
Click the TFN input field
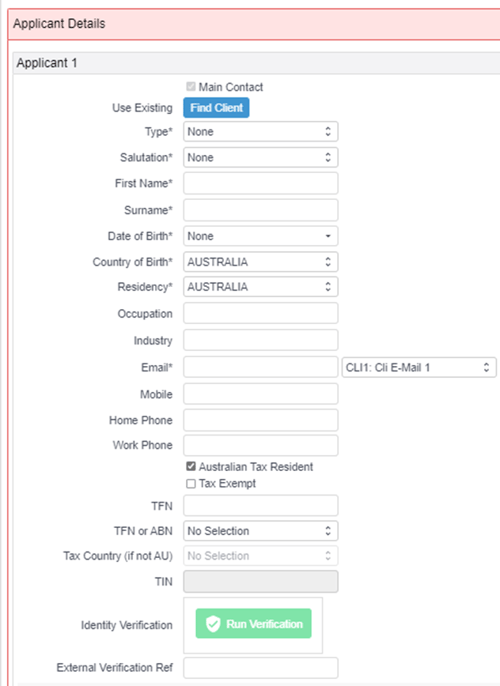[260, 506]
